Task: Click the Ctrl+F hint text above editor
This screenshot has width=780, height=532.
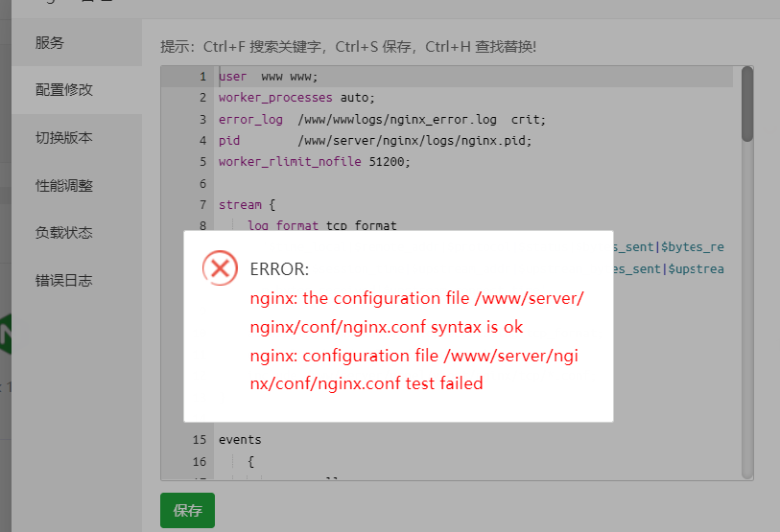Action: (x=348, y=47)
